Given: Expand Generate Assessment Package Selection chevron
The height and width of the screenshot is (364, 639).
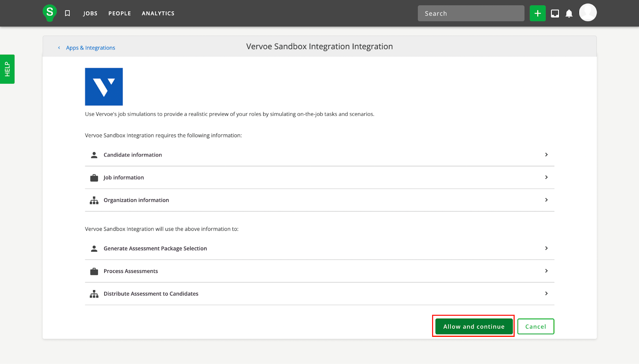Looking at the screenshot, I should 546,248.
